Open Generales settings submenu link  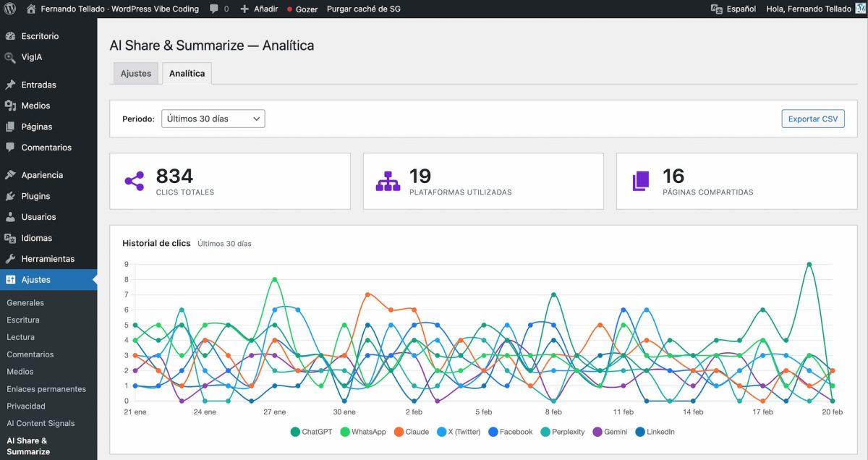tap(25, 303)
